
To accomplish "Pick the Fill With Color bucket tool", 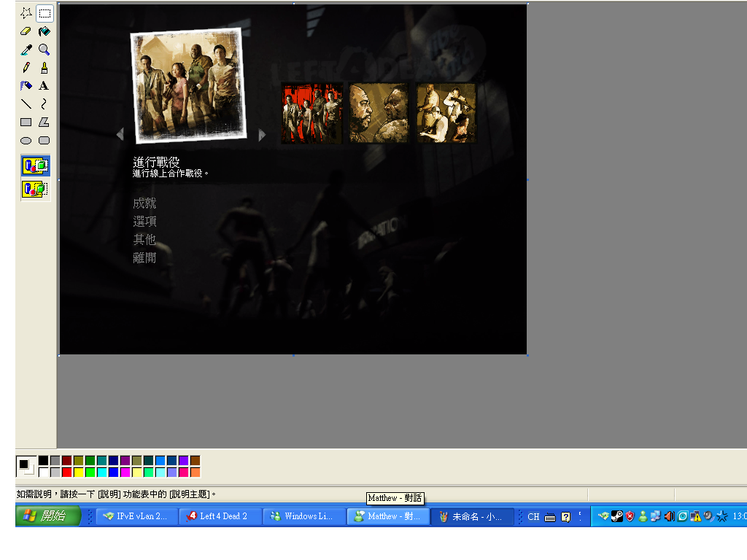I will [x=44, y=31].
